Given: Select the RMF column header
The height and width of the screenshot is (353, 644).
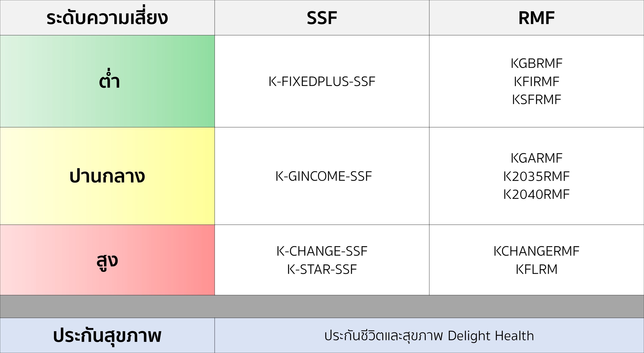Looking at the screenshot, I should click(x=536, y=18).
